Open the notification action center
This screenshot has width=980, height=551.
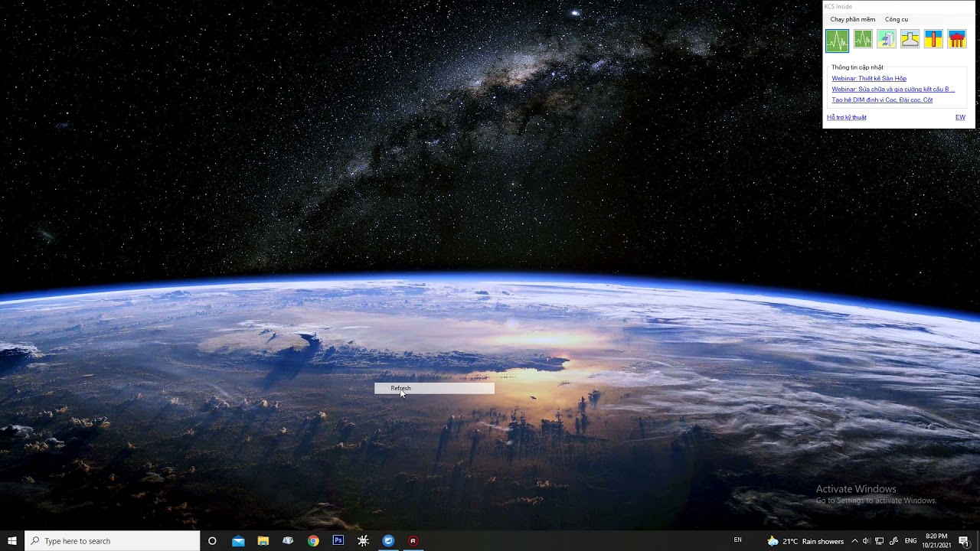coord(964,541)
